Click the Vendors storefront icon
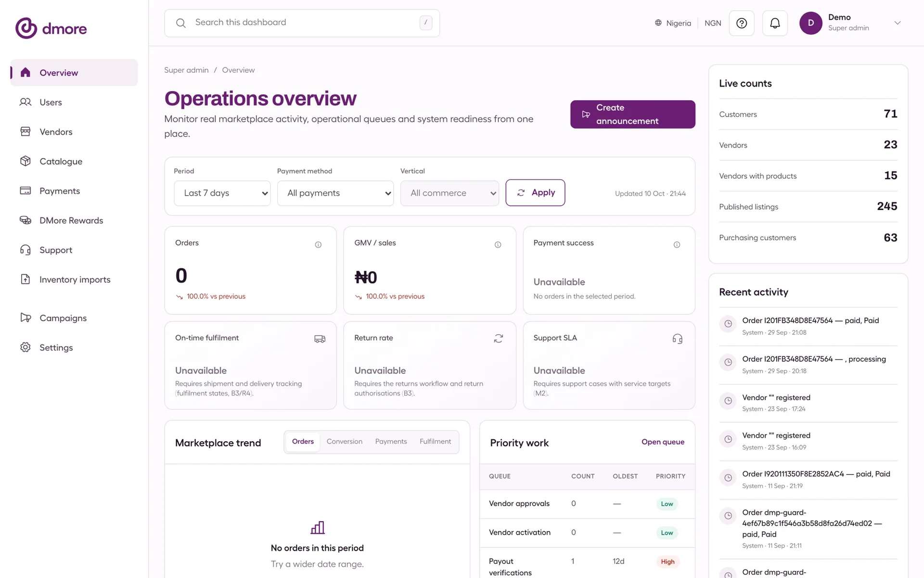 (26, 131)
